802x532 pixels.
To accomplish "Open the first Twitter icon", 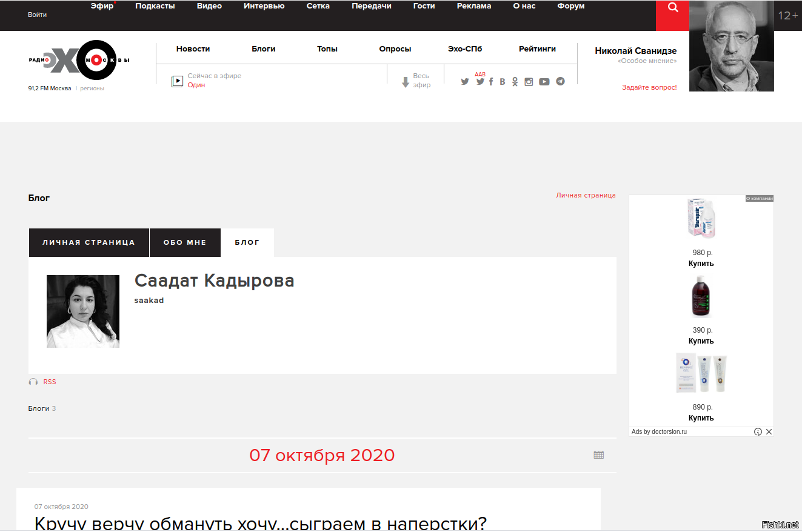I will 465,82.
